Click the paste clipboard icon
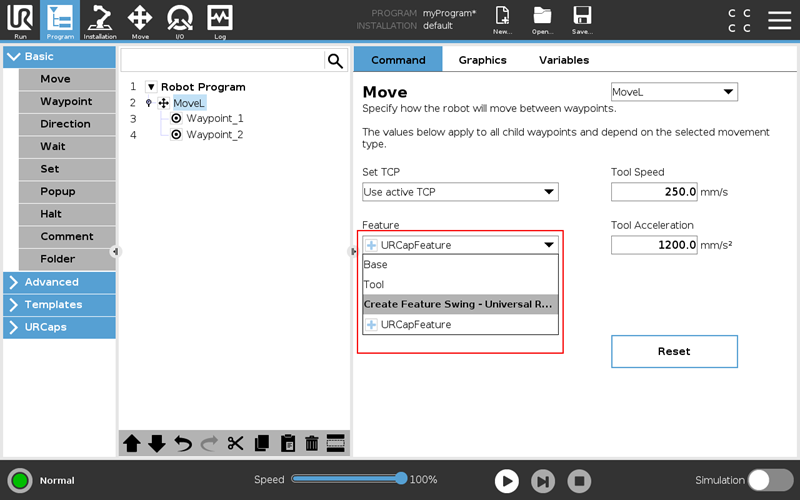The width and height of the screenshot is (800, 500). pyautogui.click(x=287, y=443)
